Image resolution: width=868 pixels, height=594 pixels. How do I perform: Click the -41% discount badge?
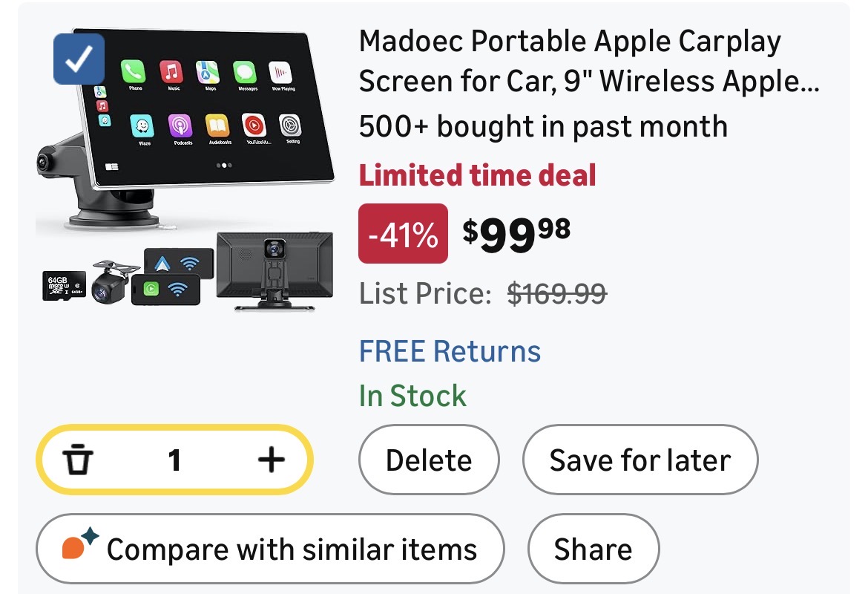[x=403, y=234]
